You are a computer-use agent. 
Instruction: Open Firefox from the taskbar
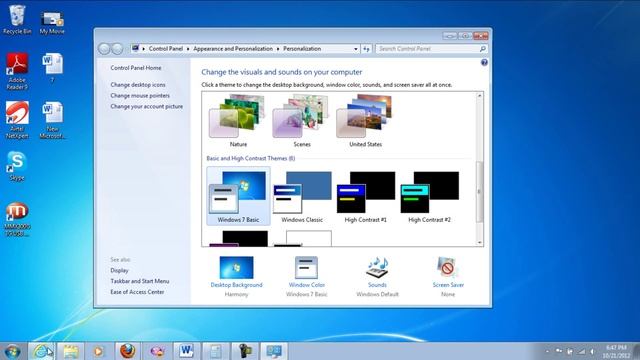127,351
